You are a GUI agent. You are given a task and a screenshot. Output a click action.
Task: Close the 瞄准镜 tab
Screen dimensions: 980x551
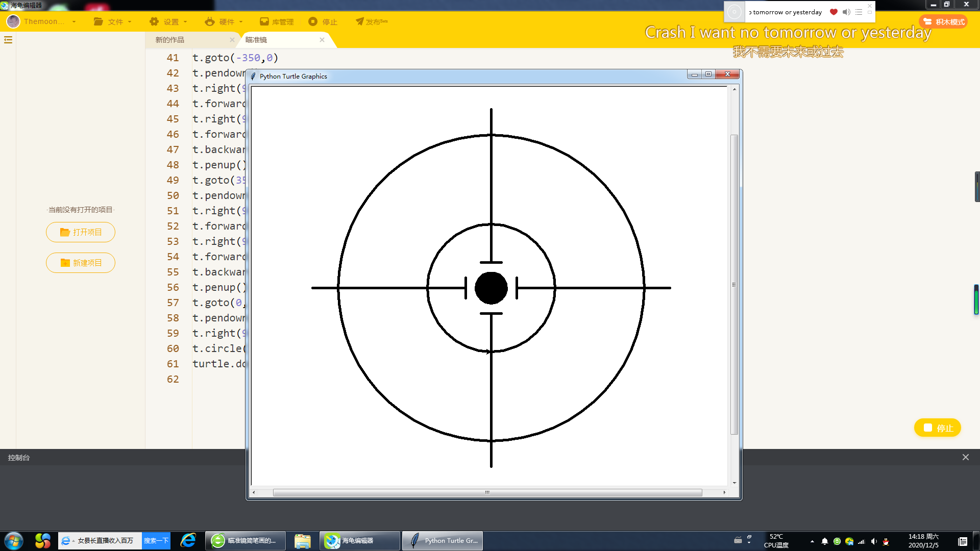322,40
